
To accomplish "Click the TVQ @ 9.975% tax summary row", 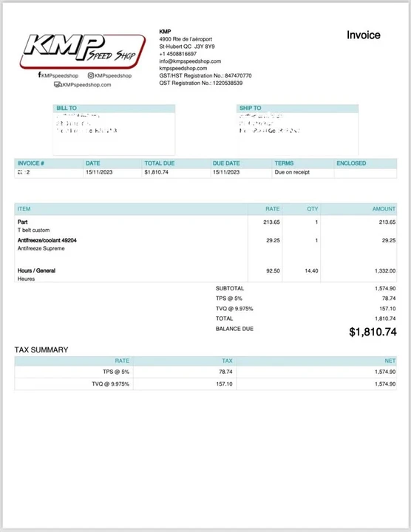I will coord(205,384).
